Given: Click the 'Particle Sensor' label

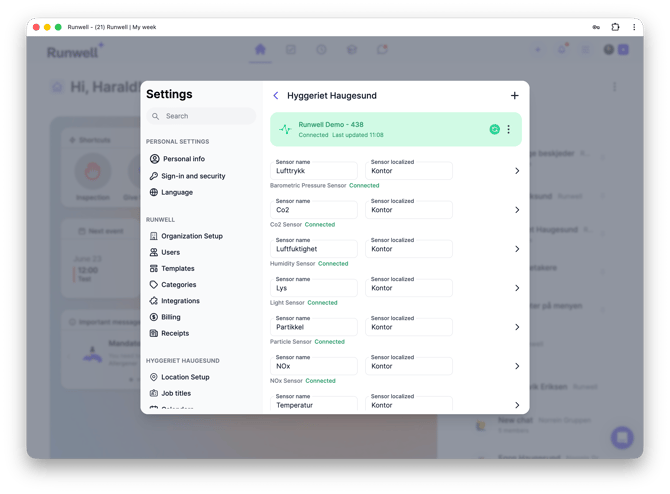Looking at the screenshot, I should pyautogui.click(x=291, y=341).
